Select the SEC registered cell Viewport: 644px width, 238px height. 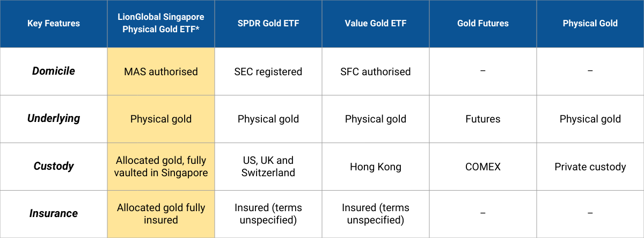point(268,71)
